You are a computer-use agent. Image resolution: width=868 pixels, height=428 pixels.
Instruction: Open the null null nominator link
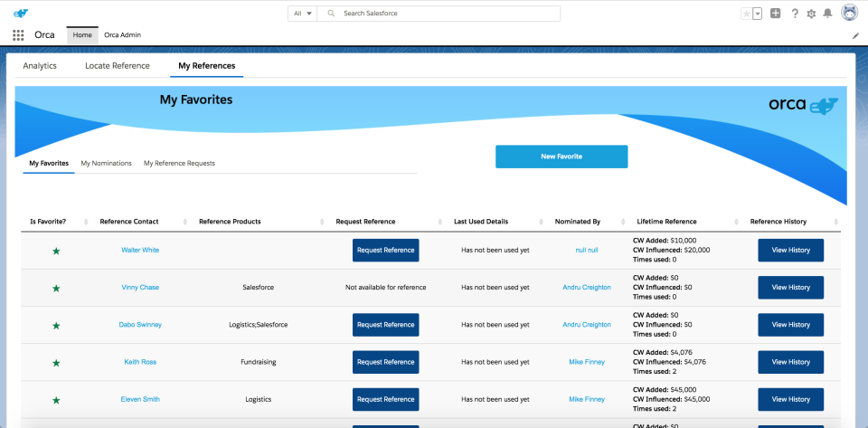(587, 251)
